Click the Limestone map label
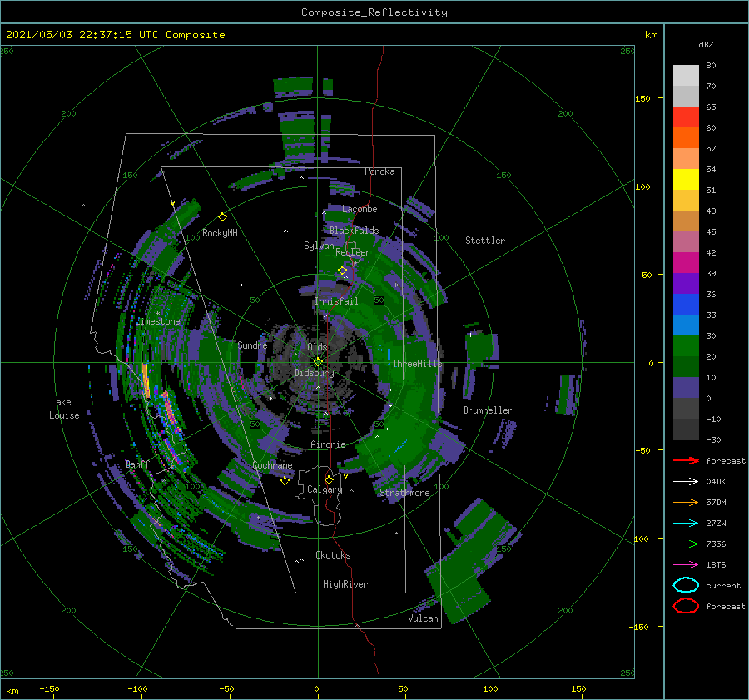Screen dimensions: 749x700 click(157, 321)
